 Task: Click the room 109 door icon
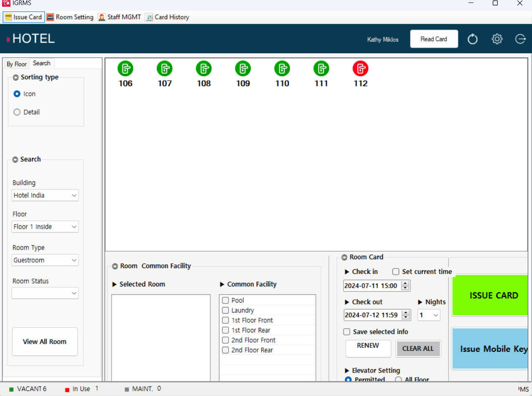click(x=243, y=68)
